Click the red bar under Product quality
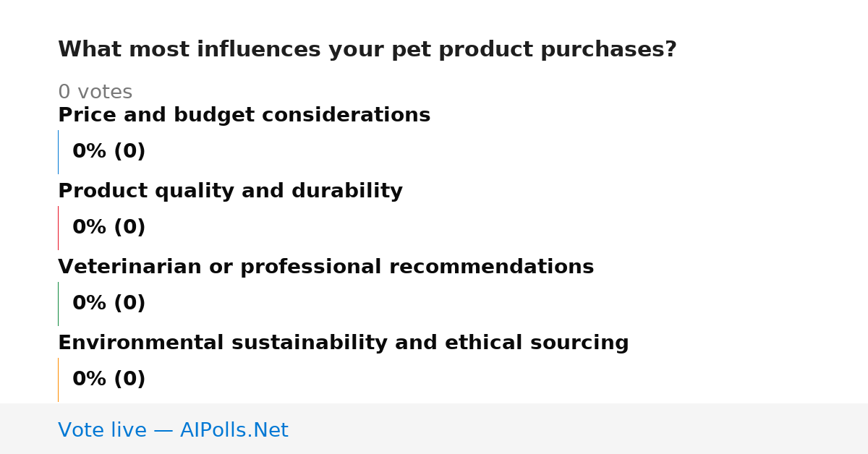This screenshot has height=454, width=868. point(58,228)
